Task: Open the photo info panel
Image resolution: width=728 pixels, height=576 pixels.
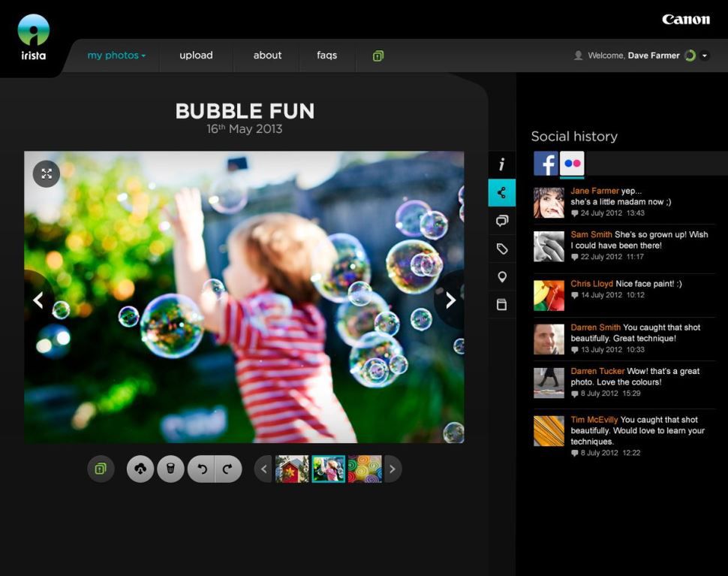Action: tap(502, 164)
